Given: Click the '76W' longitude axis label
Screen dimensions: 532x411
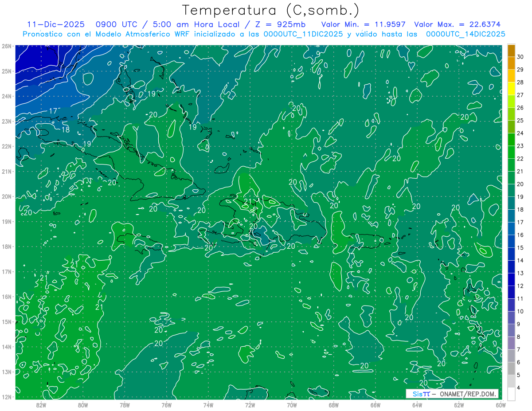Looking at the screenshot, I should [x=166, y=405].
